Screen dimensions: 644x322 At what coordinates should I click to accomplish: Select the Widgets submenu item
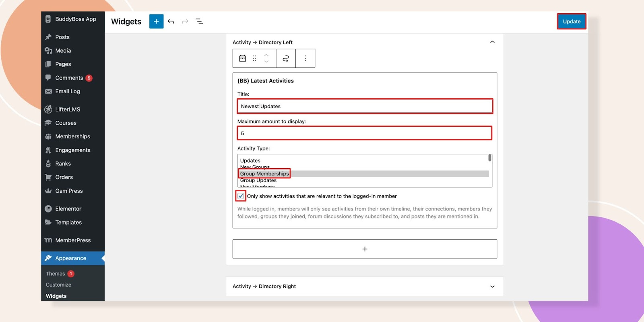[x=56, y=296]
